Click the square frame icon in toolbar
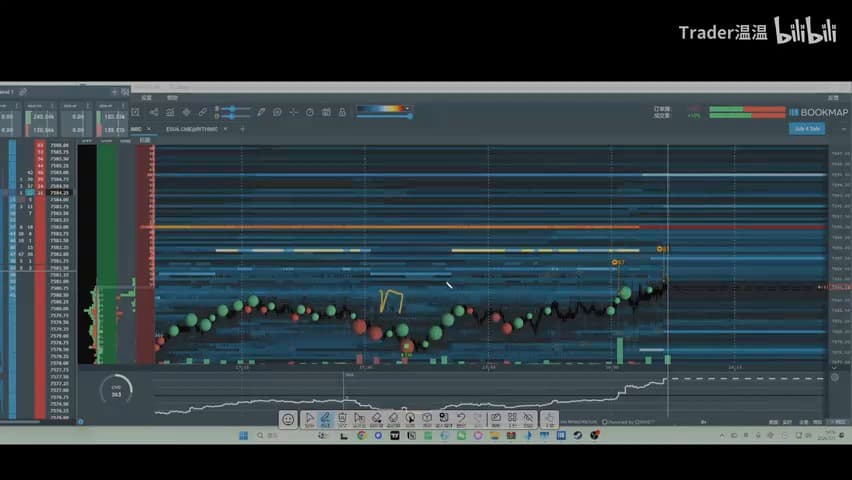 136,112
